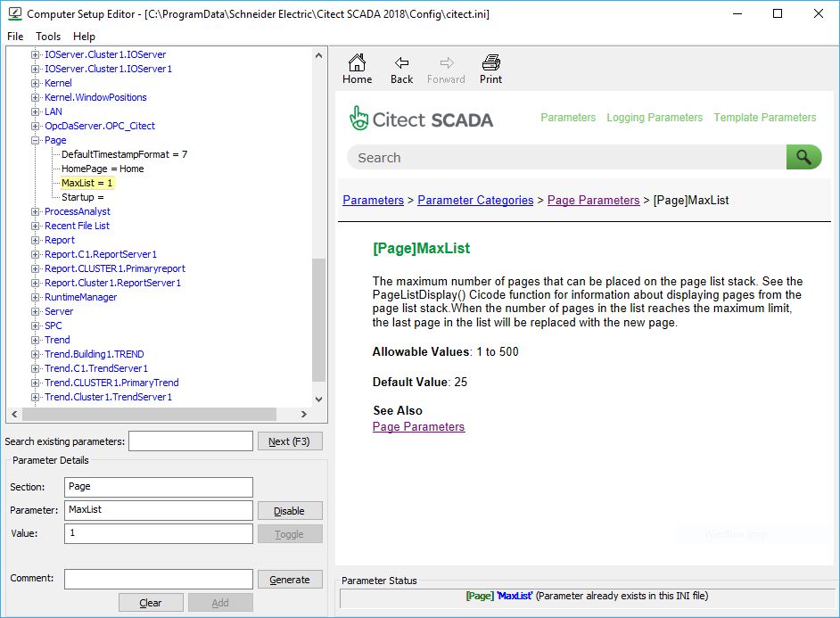The height and width of the screenshot is (618, 840).
Task: Open the Logging Parameters link
Action: click(655, 118)
